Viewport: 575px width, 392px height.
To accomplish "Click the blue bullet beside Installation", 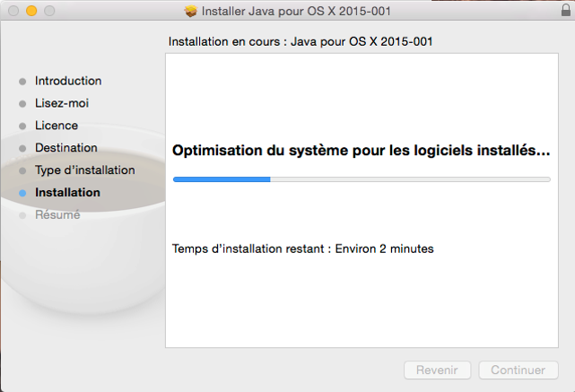I will tap(22, 193).
